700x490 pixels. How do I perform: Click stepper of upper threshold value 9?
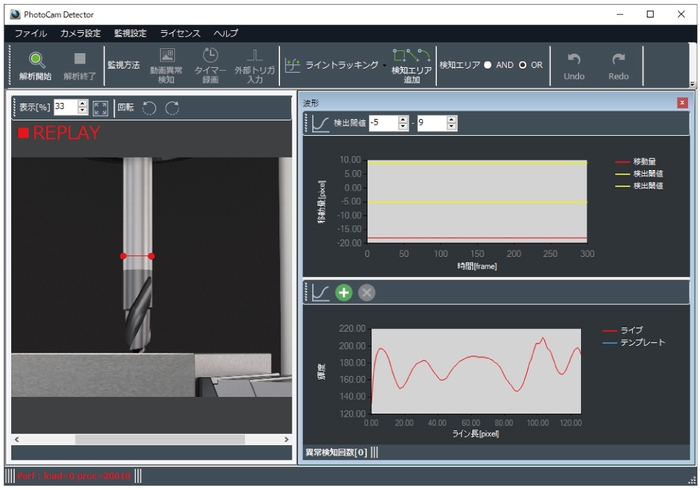pos(452,123)
